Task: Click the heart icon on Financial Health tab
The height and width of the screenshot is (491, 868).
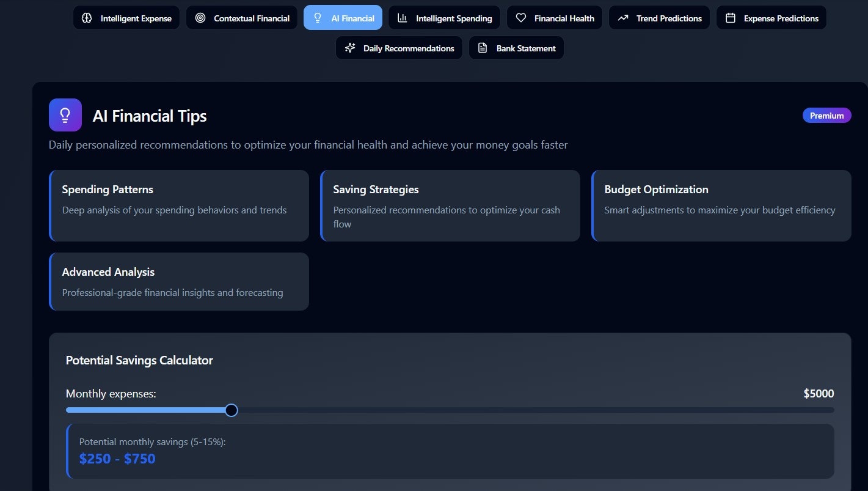Action: [520, 18]
